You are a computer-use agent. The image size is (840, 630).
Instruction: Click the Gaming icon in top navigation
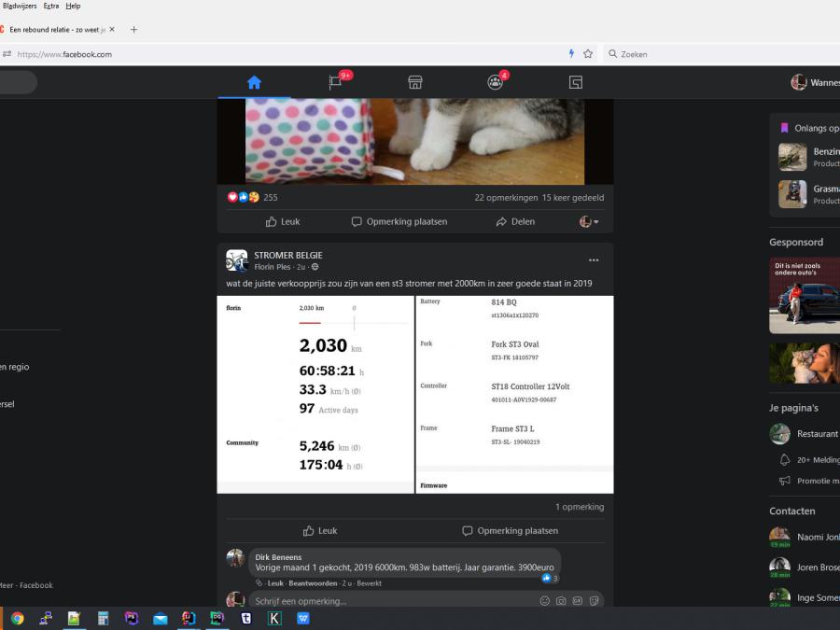click(x=576, y=82)
